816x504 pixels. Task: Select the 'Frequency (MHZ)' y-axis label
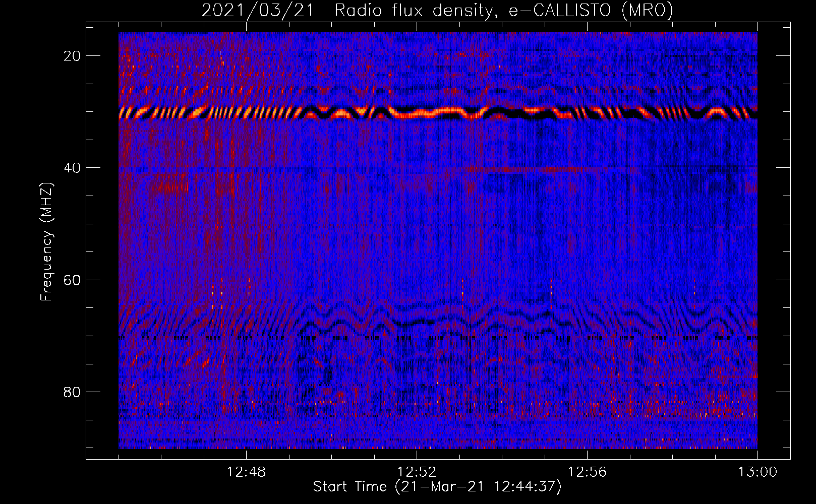pos(46,242)
